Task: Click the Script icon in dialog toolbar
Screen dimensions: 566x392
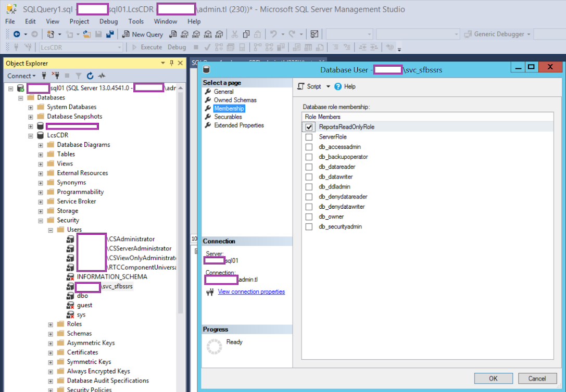Action: [300, 86]
